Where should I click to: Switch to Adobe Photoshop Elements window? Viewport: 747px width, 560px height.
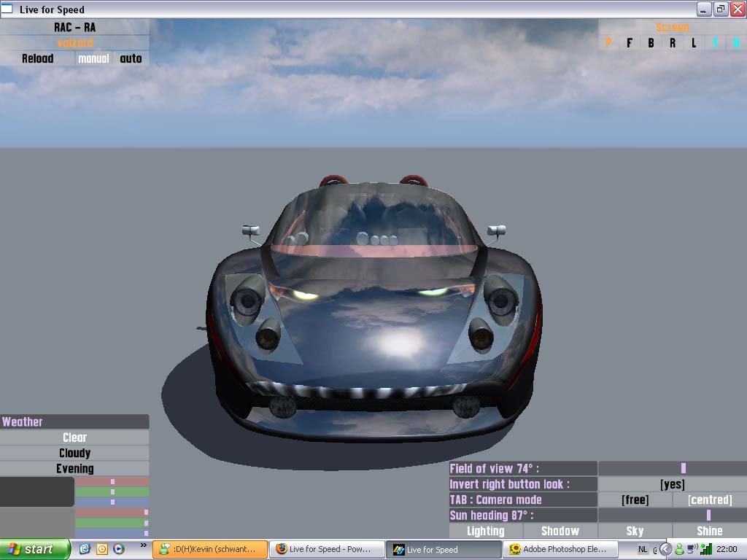coord(560,549)
